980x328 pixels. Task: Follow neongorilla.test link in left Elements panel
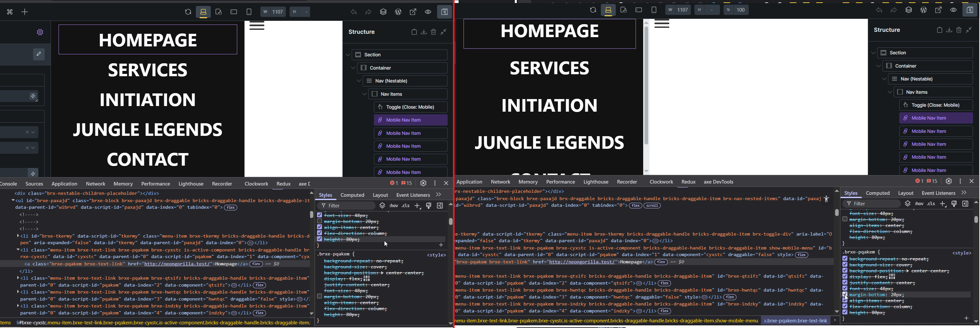click(177, 264)
